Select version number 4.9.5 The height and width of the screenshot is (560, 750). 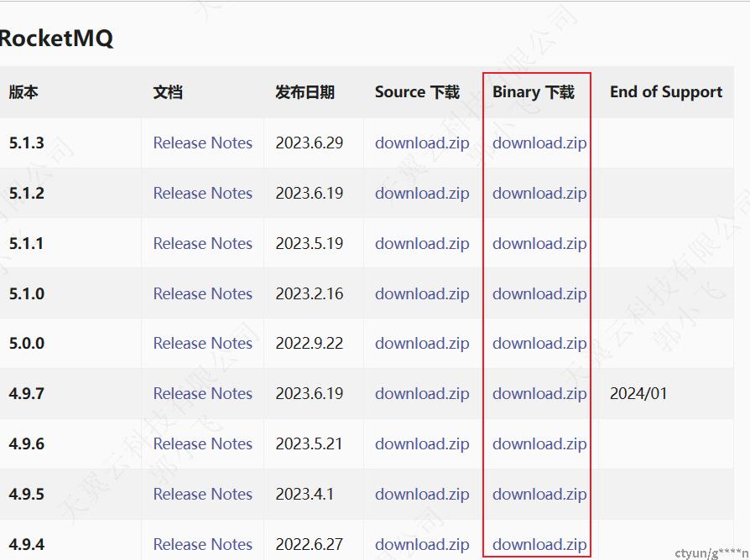[x=27, y=494]
